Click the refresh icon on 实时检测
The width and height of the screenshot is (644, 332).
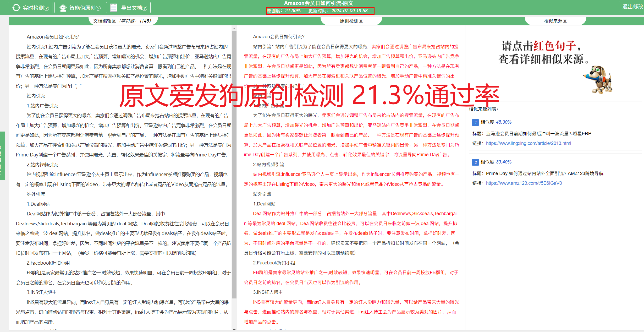coord(16,8)
